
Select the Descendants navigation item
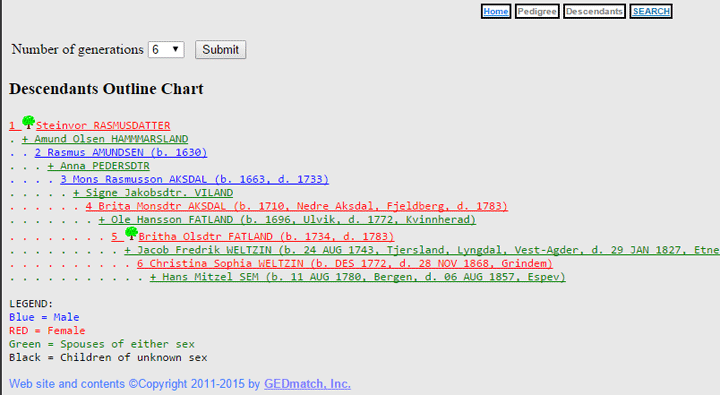tap(594, 11)
